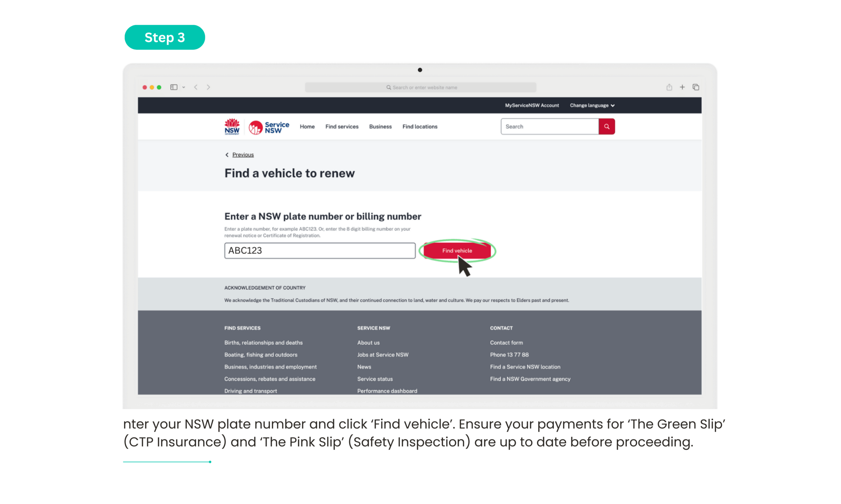Click the Service NSW logo
The width and height of the screenshot is (841, 504).
[268, 127]
